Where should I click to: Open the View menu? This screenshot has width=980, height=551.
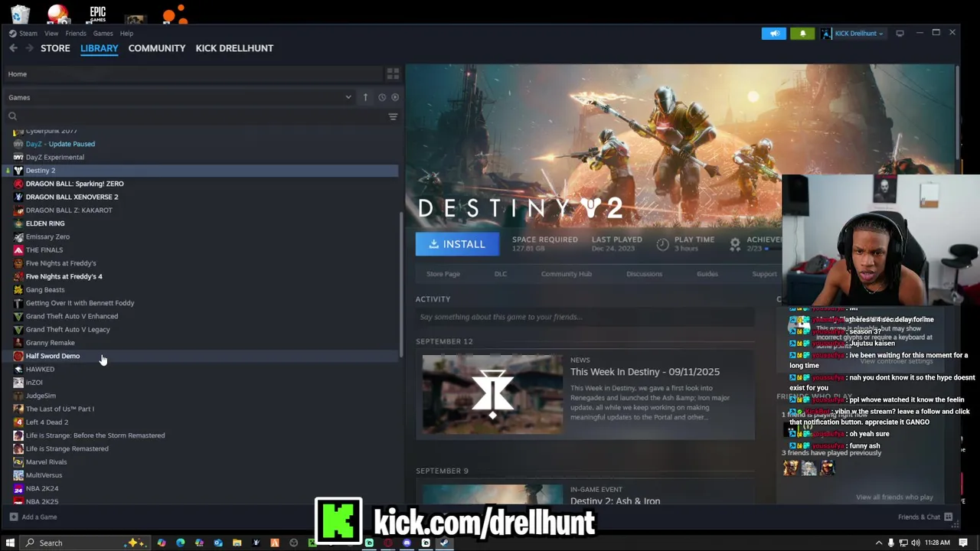[51, 33]
